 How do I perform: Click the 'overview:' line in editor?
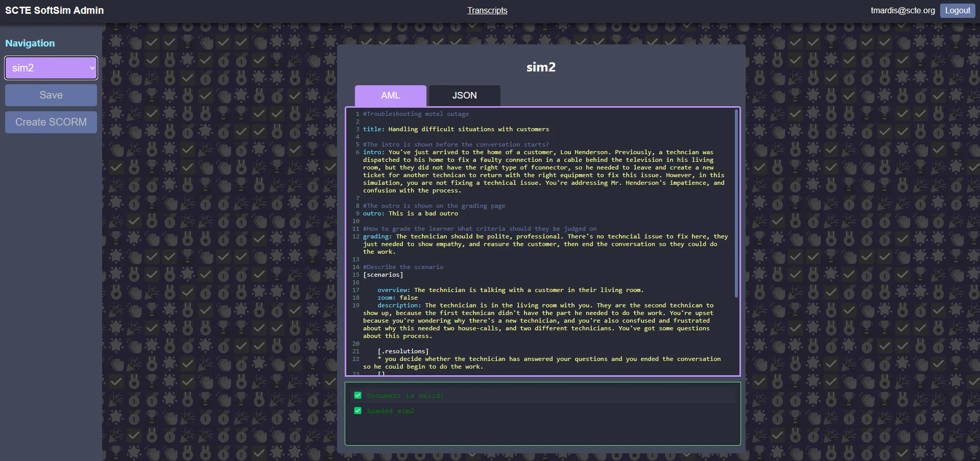[511, 290]
